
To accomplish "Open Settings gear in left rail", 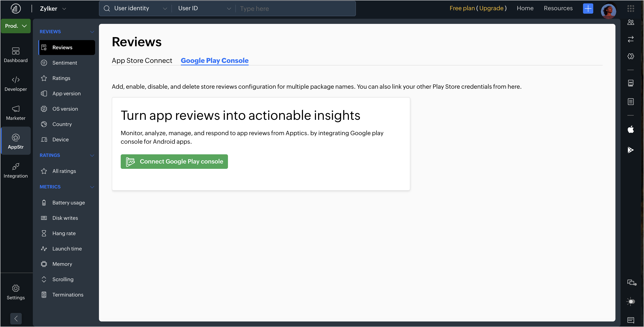I will (16, 292).
